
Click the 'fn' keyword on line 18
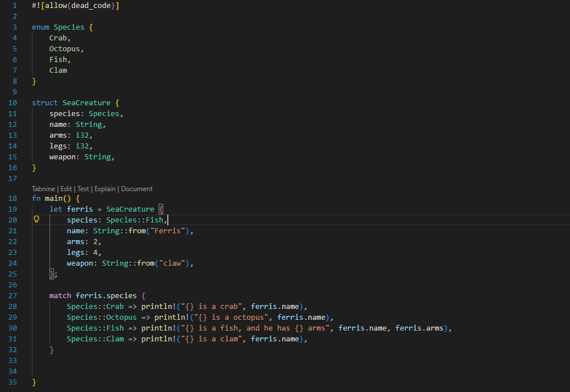[36, 199]
